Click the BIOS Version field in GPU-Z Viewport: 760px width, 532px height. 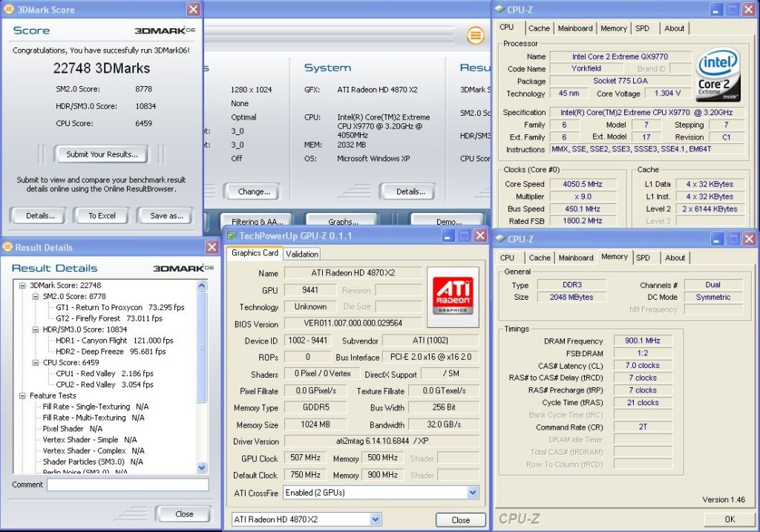(x=353, y=324)
